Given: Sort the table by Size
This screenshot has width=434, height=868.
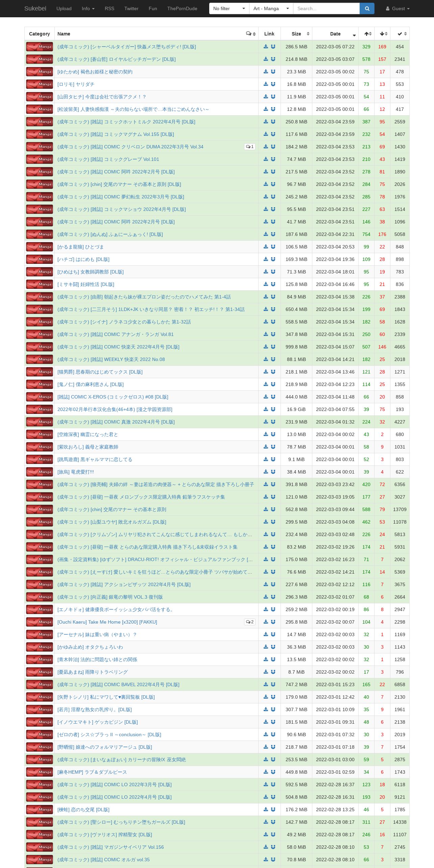Looking at the screenshot, I should click(296, 34).
